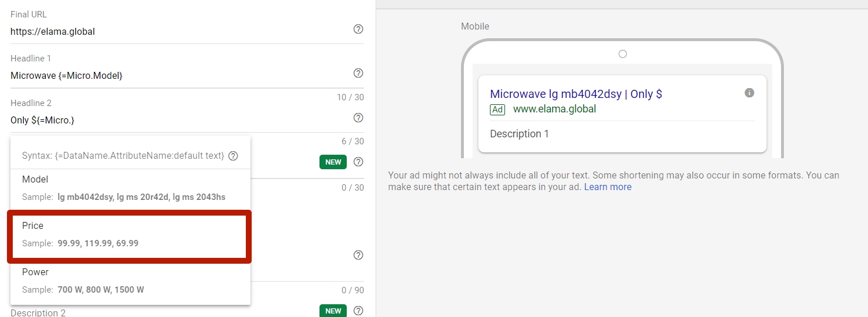Screen dimensions: 868x317
Task: Click the Final URL input field
Action: 180,31
